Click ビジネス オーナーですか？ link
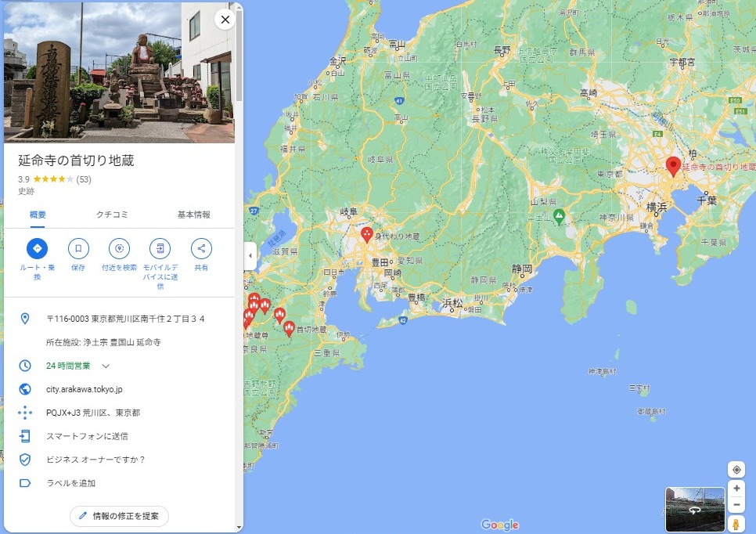 95,460
